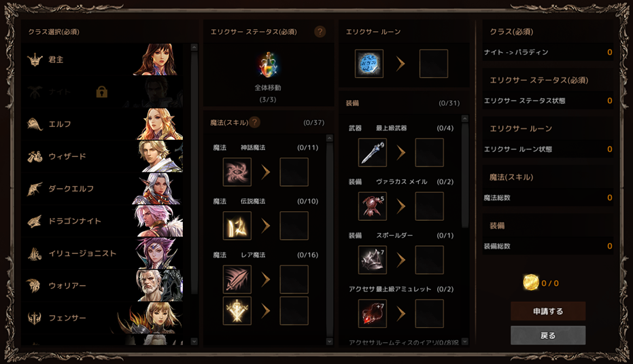Viewport: 633px width, 364px height.
Task: Click the +9 sword weapon icon
Action: [x=372, y=152]
